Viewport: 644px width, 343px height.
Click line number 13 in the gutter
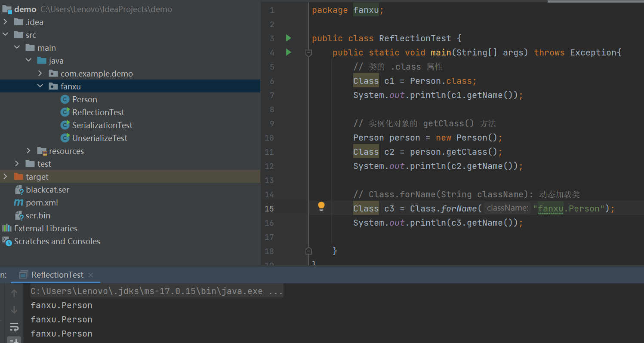(x=269, y=181)
